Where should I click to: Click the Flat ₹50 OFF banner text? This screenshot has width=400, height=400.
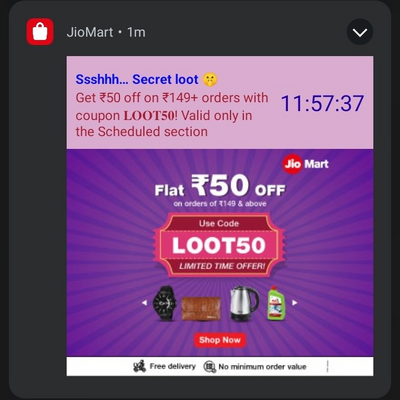click(220, 186)
